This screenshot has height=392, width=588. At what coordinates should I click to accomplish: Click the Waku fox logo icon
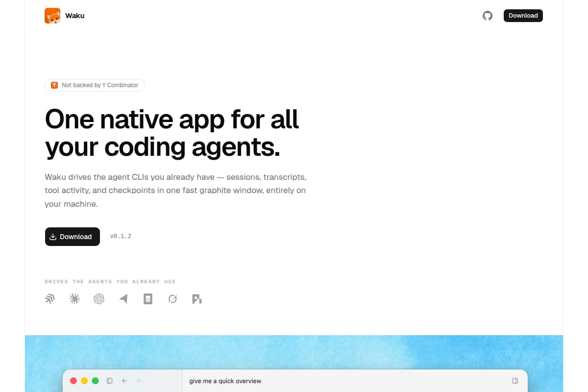52,16
